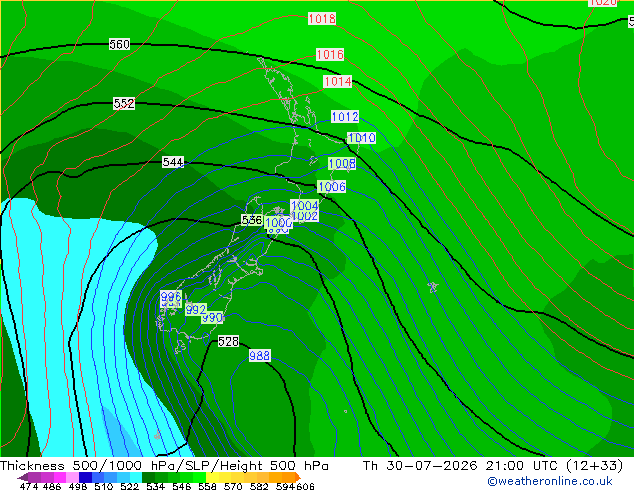634x490 pixels.
Task: Click the 990 isobar label
Action: coord(212,318)
